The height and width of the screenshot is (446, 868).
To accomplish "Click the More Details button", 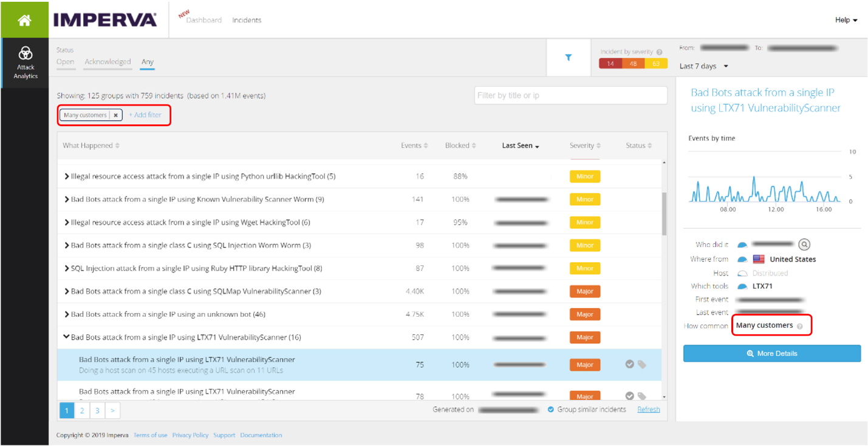I will pyautogui.click(x=772, y=353).
